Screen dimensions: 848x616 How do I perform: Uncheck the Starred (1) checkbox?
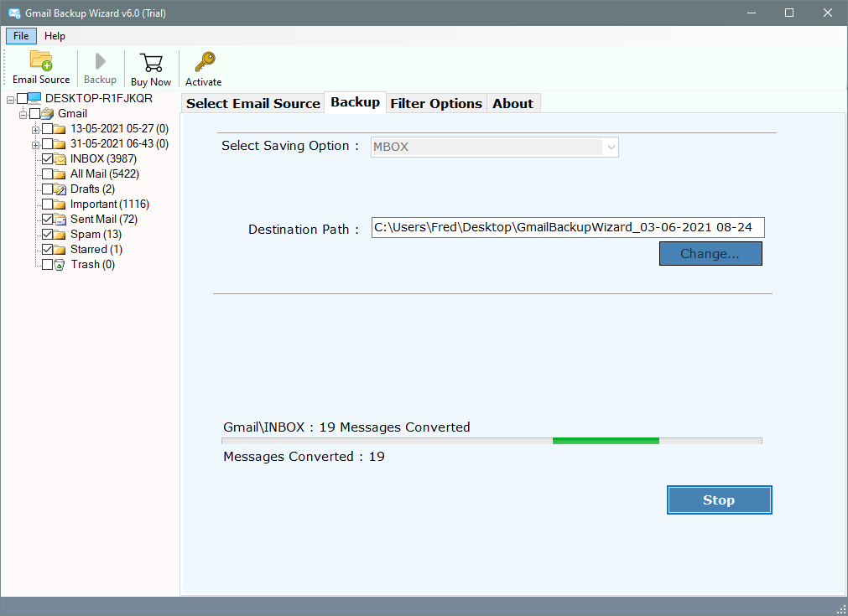coord(47,250)
